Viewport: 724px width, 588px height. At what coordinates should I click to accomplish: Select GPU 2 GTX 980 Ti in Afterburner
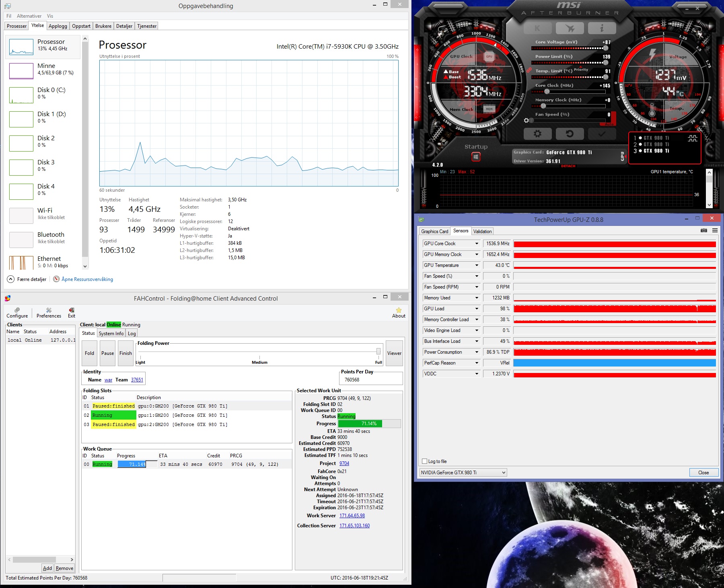pyautogui.click(x=651, y=144)
